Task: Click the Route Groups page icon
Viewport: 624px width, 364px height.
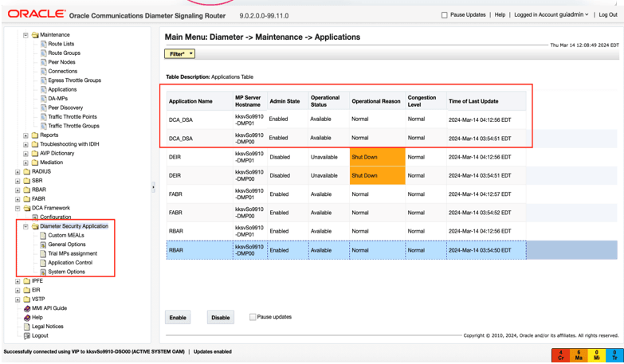Action: (x=44, y=53)
